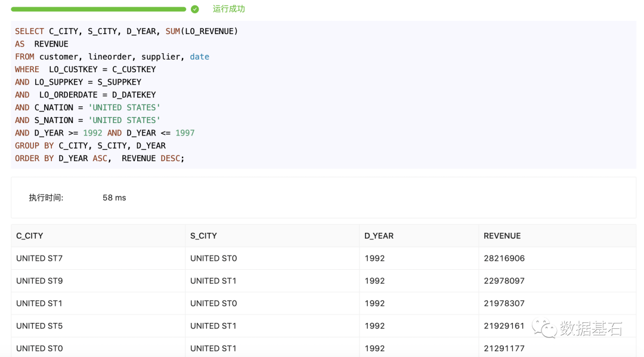Screen dimensions: 644x357
Task: Click the 数据基石 watermark text
Action: click(591, 328)
